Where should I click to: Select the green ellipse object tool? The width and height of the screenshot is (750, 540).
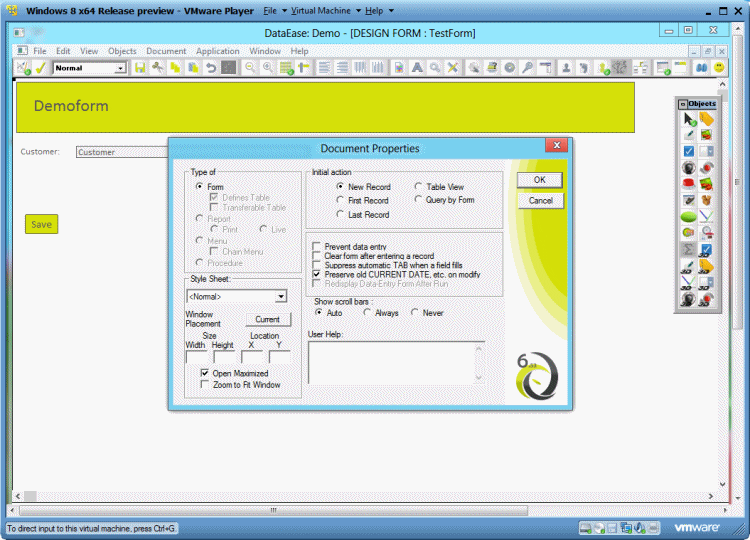pos(689,217)
